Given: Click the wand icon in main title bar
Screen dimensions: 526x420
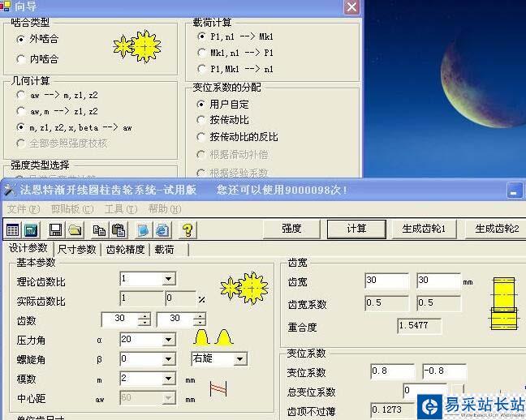Looking at the screenshot, I should tap(10, 190).
